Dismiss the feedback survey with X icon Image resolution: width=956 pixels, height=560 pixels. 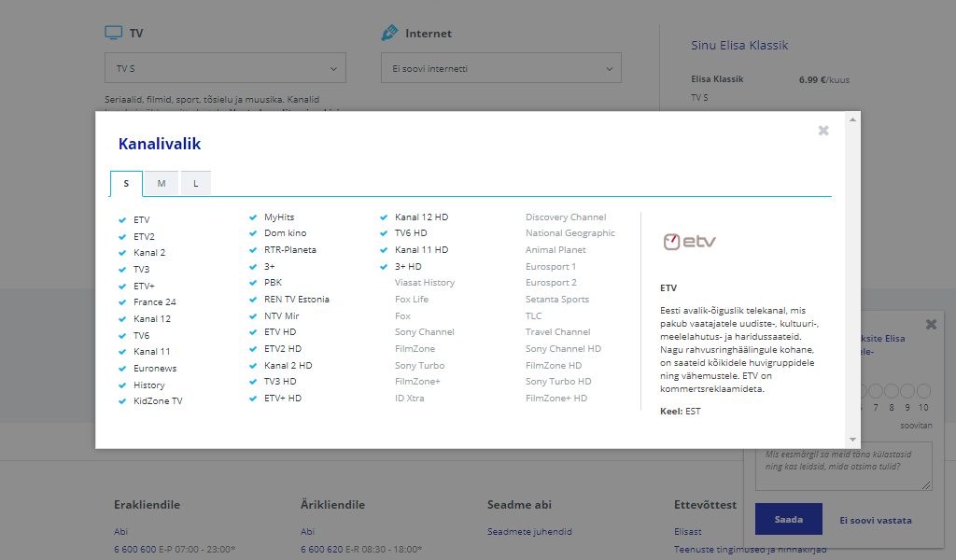click(x=931, y=325)
